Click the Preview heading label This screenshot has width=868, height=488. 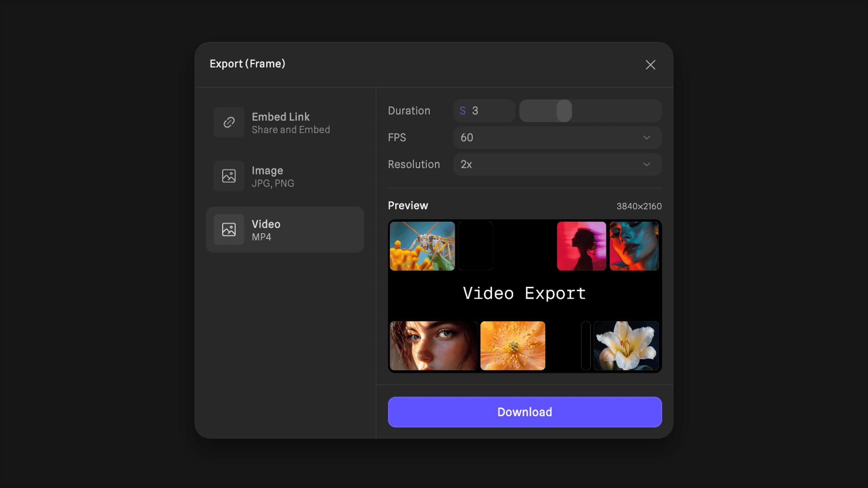tap(408, 206)
